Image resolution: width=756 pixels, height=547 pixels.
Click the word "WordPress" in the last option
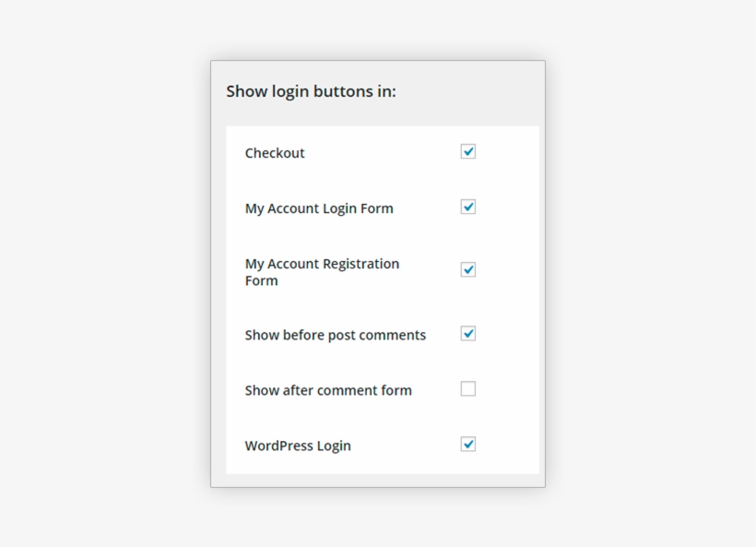click(278, 446)
